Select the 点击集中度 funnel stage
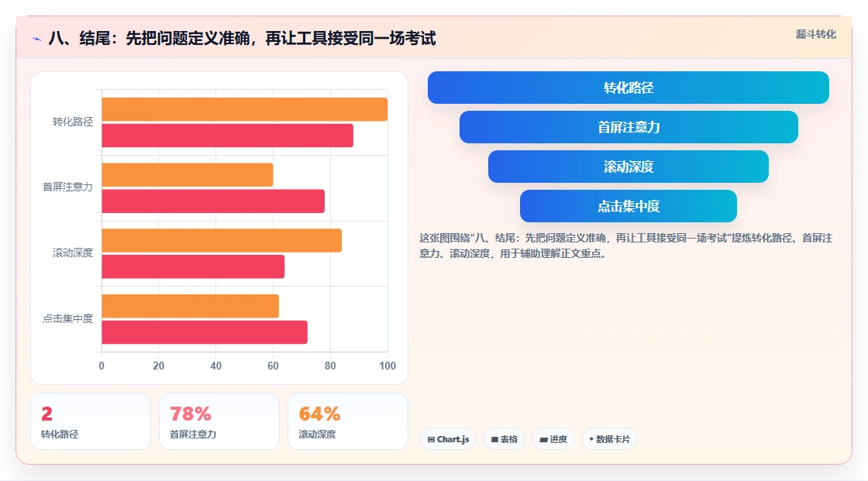868x481 pixels. [629, 206]
